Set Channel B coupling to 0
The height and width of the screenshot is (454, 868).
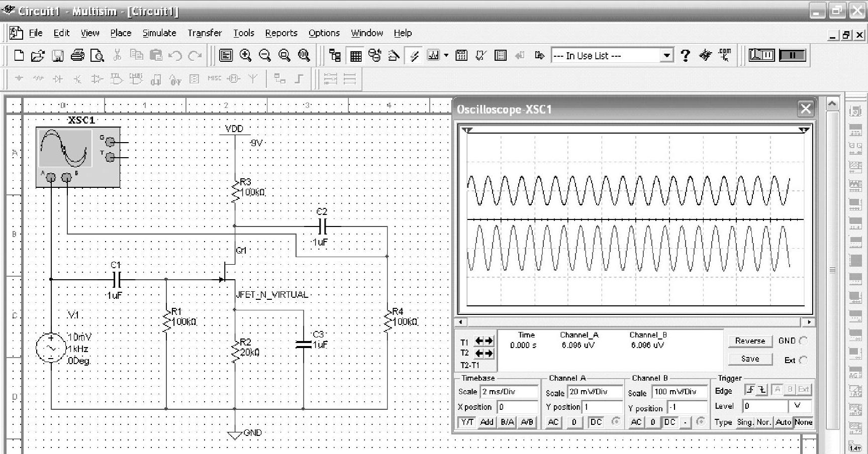(653, 422)
